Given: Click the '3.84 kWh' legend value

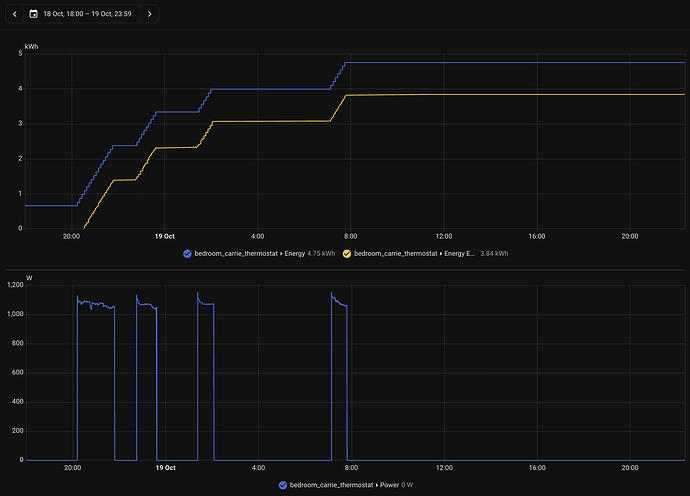Looking at the screenshot, I should click(x=494, y=254).
